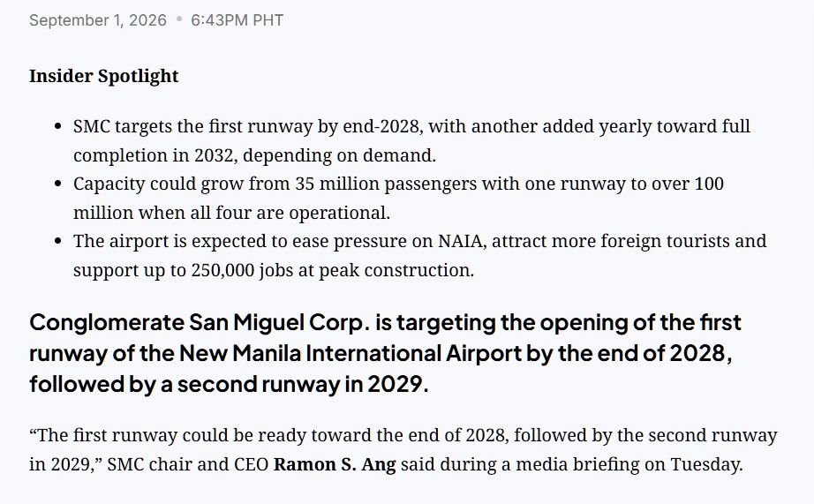Click the bullet marker before The airport is expected
Viewport: 814px width, 504px height.
click(58, 241)
